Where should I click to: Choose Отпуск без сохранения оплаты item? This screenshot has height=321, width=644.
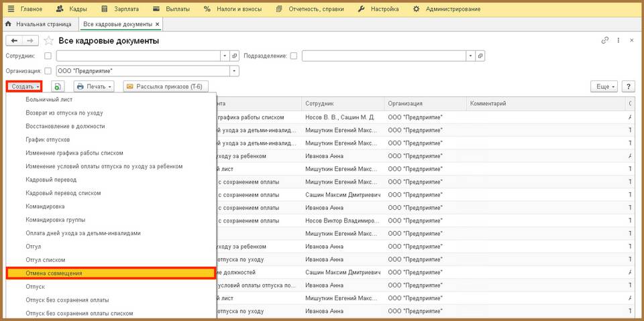111,300
